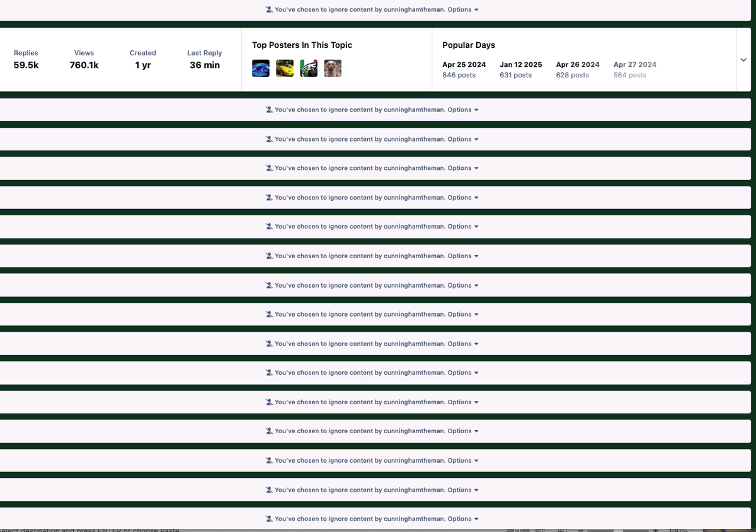Open the yellow car avatar top poster profile

click(285, 68)
